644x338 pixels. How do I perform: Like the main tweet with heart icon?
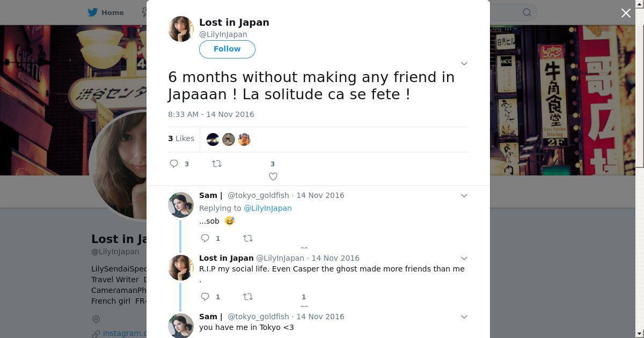point(273,176)
